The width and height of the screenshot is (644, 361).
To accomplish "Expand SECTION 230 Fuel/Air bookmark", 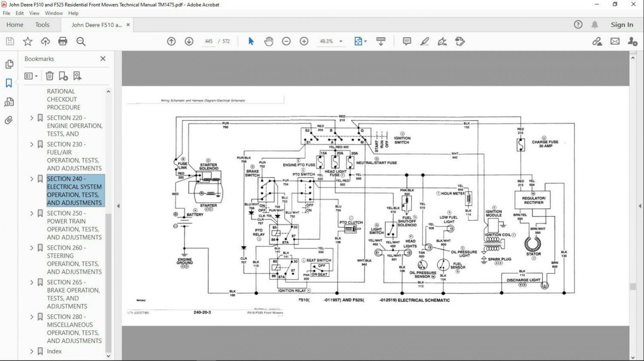I will (x=32, y=144).
